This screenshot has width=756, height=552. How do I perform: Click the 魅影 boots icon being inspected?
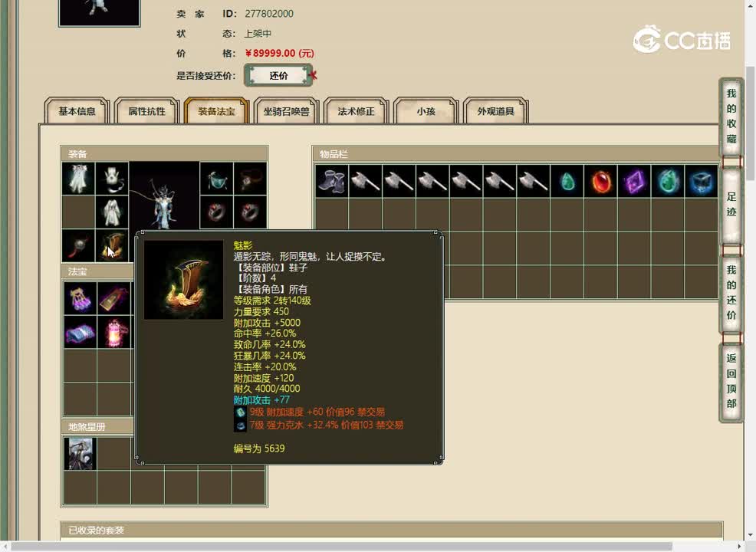coord(182,278)
